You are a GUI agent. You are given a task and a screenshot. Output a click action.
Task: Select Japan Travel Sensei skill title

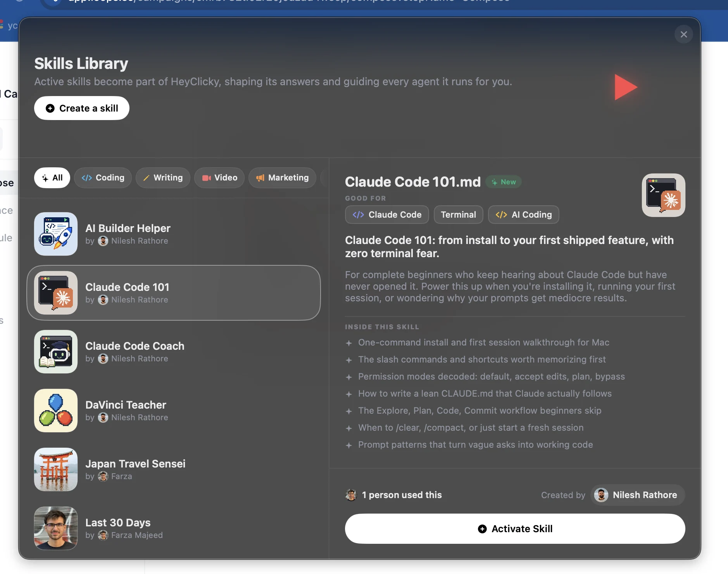coord(135,464)
